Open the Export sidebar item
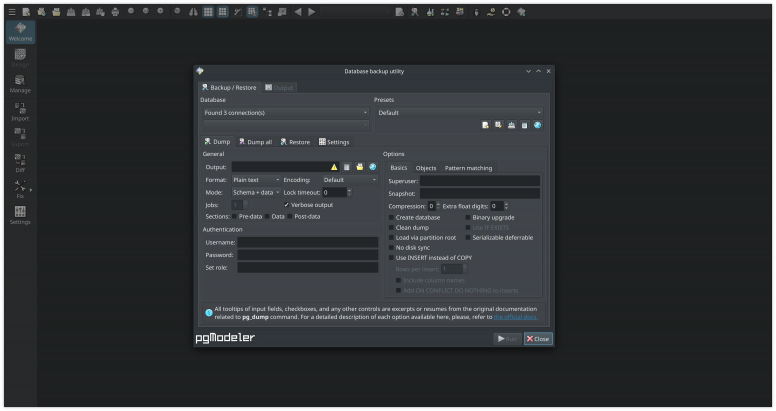The image size is (776, 411). (20, 137)
